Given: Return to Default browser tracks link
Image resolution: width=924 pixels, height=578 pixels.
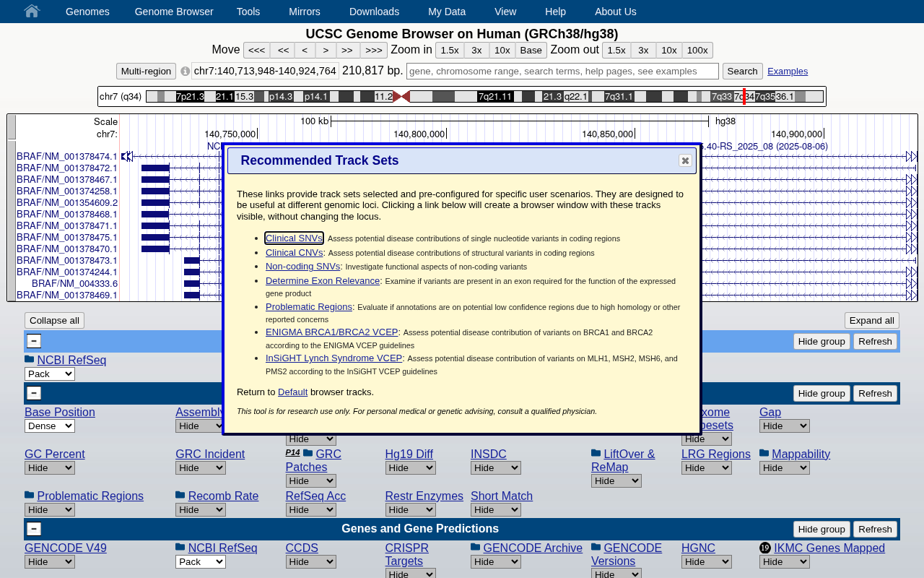Looking at the screenshot, I should click(292, 392).
